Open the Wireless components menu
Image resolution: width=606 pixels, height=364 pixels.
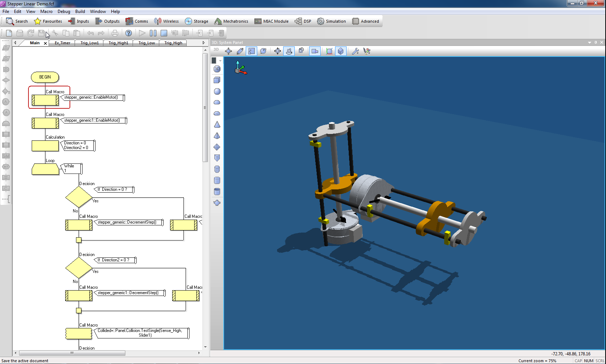coord(166,21)
